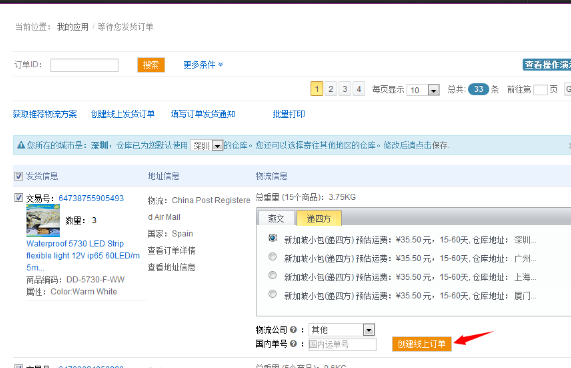This screenshot has height=368, width=571.
Task: Select 新加坡小包 option with 广州 warehouse
Action: 272,257
